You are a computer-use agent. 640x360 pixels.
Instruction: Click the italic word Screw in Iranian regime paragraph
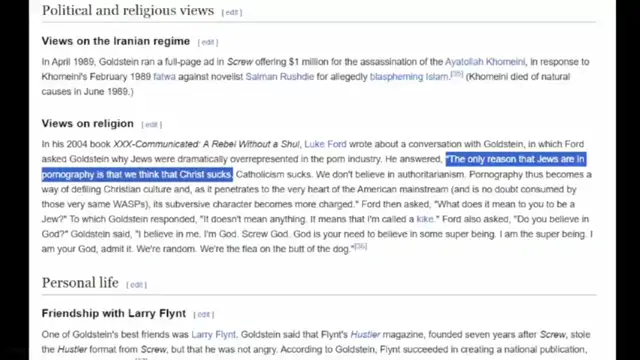tap(240, 62)
